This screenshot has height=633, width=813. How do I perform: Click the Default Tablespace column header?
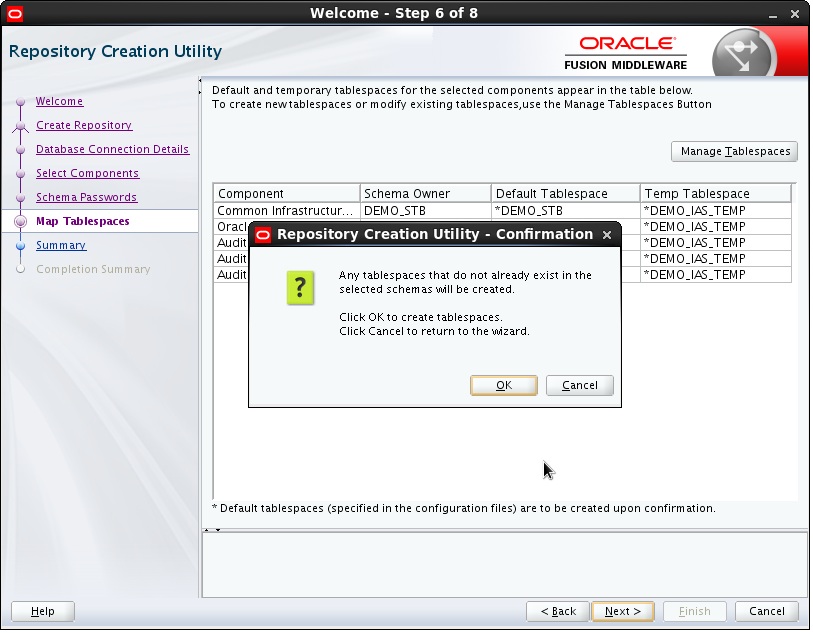pos(567,194)
